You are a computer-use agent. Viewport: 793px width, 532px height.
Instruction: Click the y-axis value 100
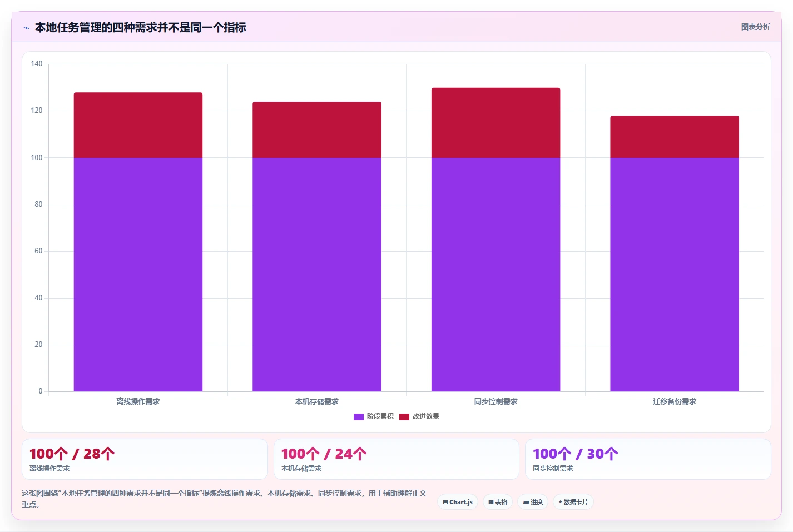coord(37,158)
